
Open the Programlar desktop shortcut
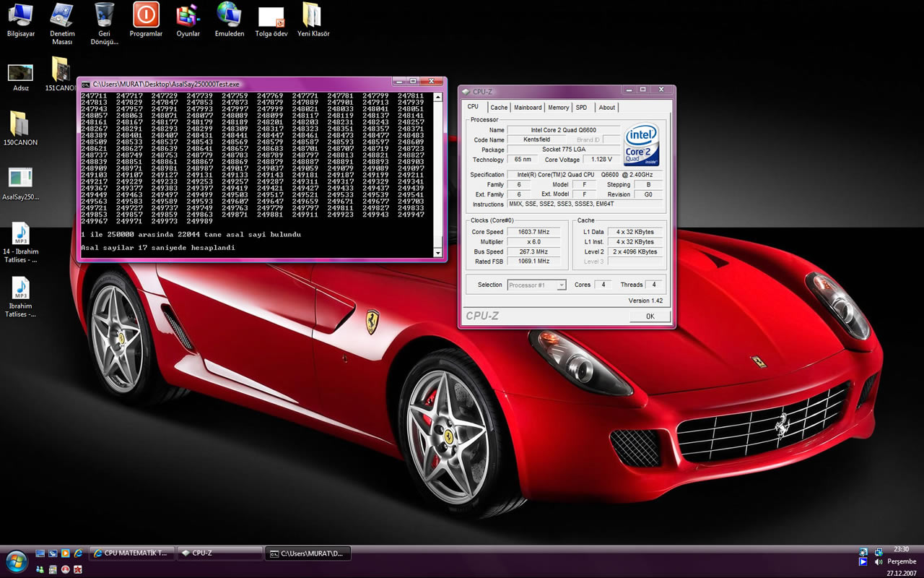click(147, 20)
